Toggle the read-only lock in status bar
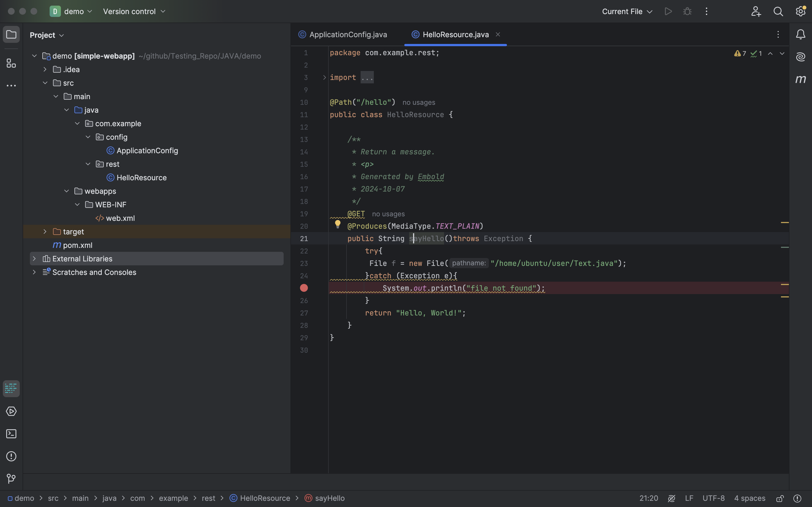 pos(780,498)
